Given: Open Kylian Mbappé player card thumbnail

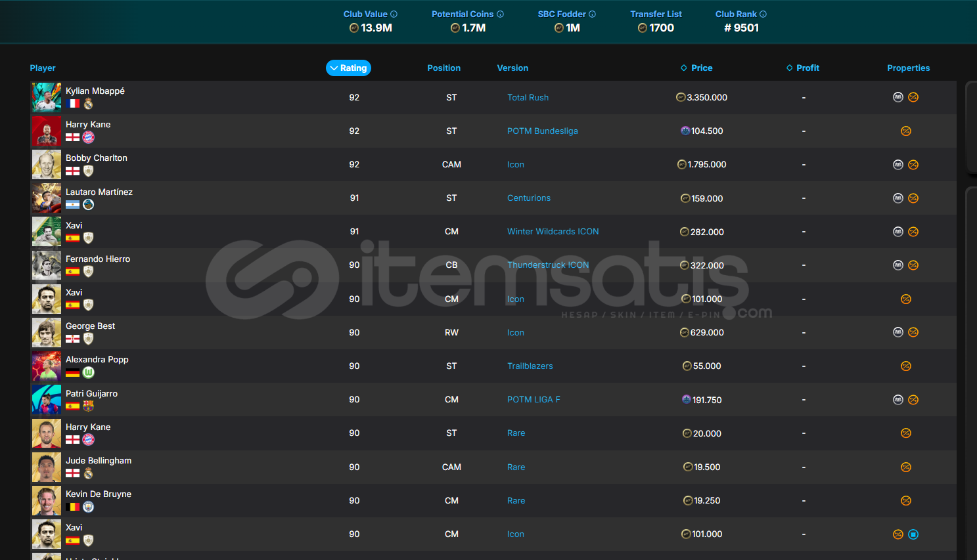Looking at the screenshot, I should coord(47,97).
